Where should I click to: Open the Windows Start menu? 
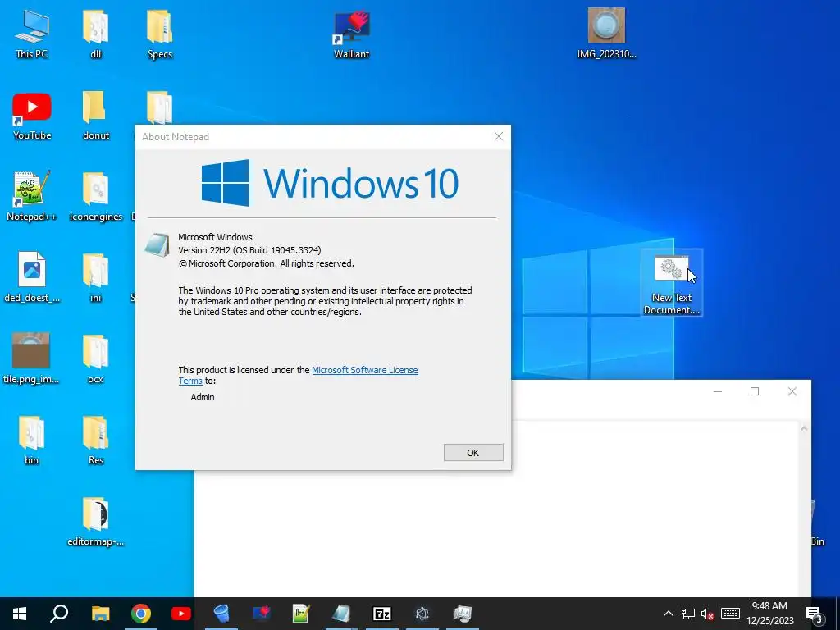(20, 614)
